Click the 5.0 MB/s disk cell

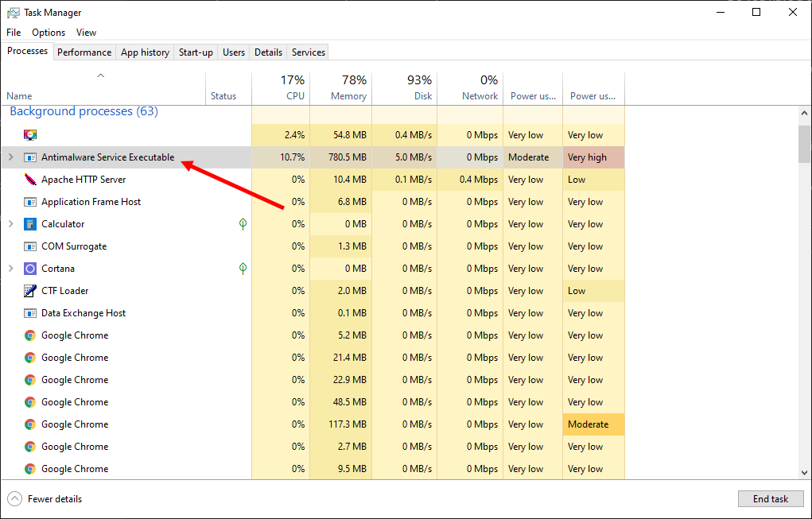point(405,157)
